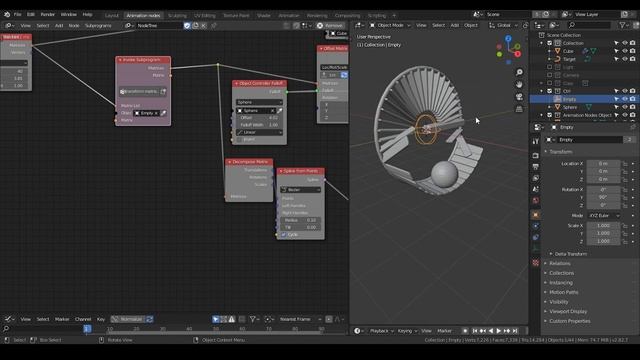Click the Blender logo icon
This screenshot has height=360, width=640.
tap(7, 14)
